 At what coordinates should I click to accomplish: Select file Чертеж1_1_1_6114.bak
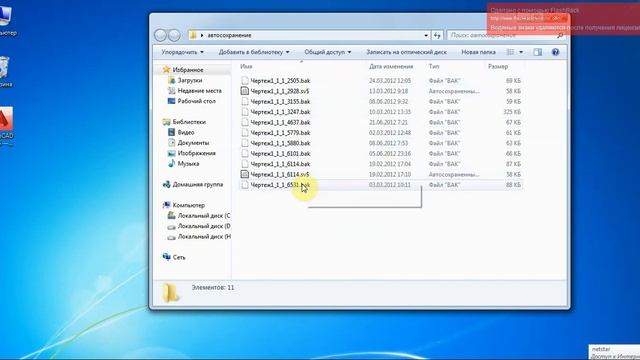click(x=280, y=164)
